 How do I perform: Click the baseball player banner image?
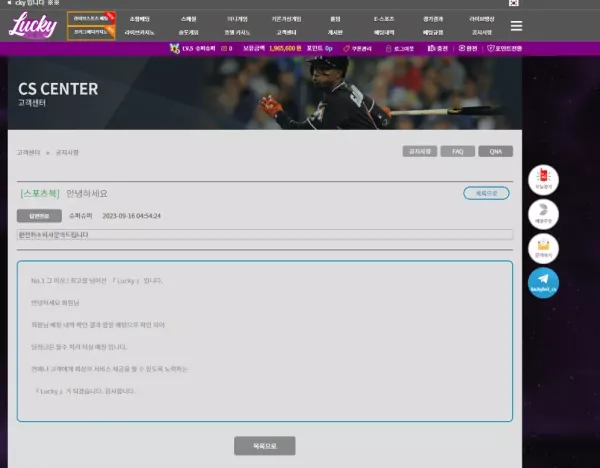[265, 93]
